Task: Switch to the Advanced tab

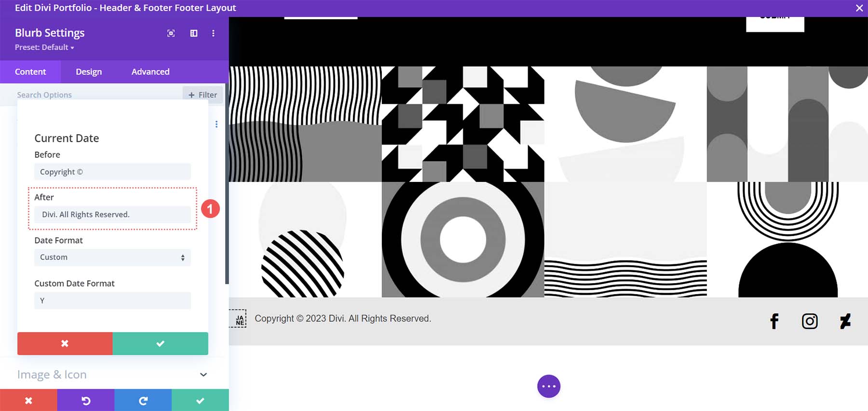Action: tap(150, 72)
